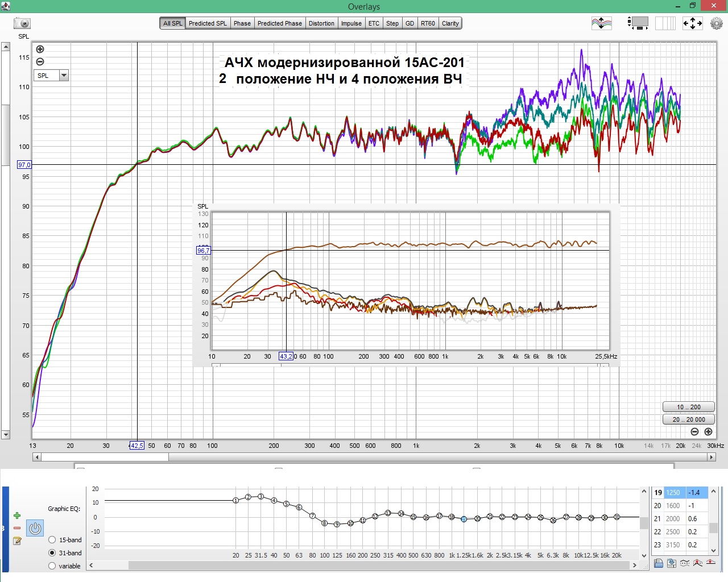Click the -1.4 gain cell for band 19
Image resolution: width=728 pixels, height=582 pixels.
click(x=697, y=493)
